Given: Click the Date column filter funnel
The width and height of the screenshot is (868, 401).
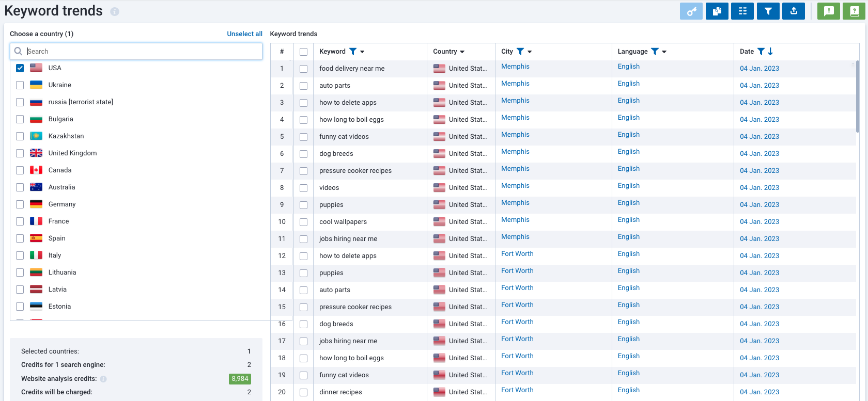Looking at the screenshot, I should (761, 52).
